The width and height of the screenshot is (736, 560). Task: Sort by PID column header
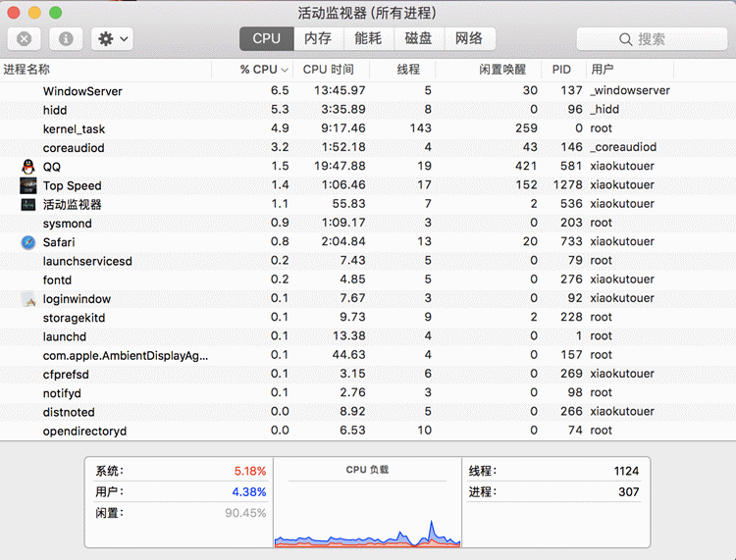[563, 70]
